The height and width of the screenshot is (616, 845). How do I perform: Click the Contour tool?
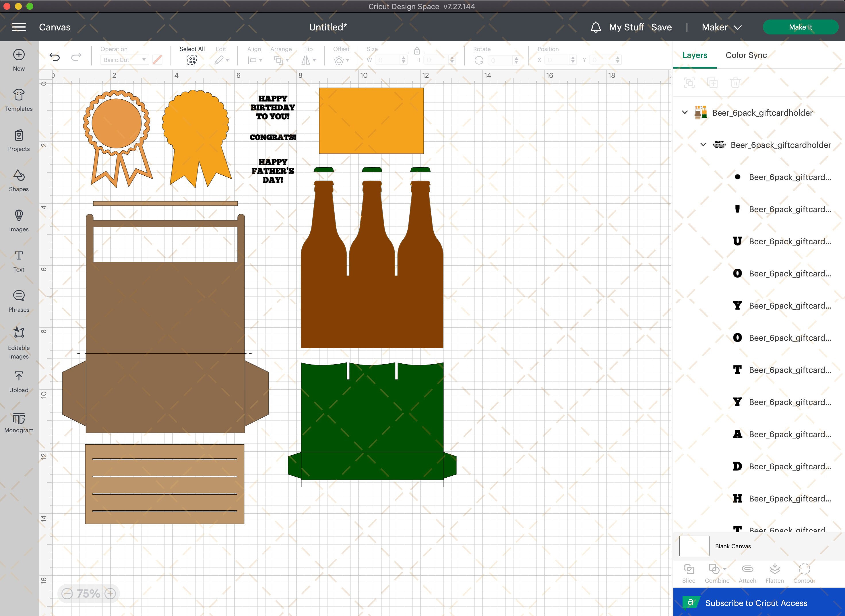(804, 574)
